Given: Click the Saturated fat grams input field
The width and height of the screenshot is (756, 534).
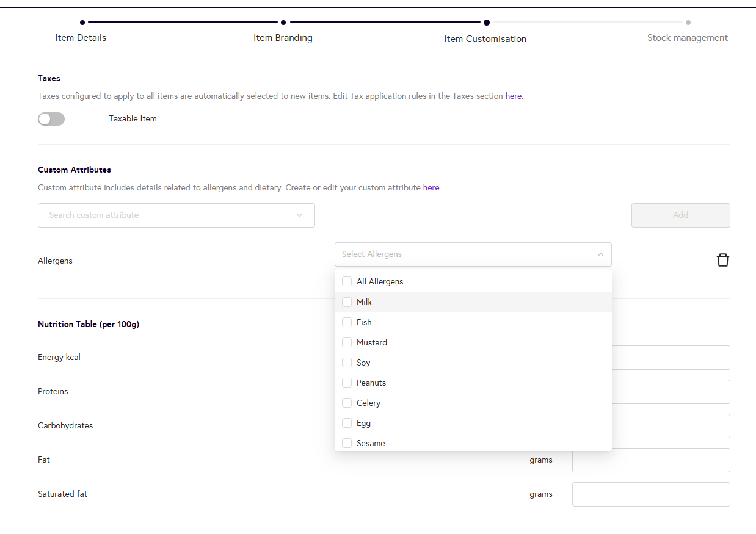Looking at the screenshot, I should pos(650,494).
